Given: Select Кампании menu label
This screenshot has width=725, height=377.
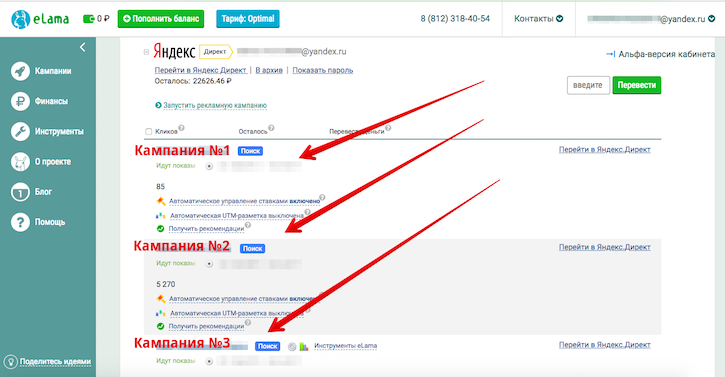Looking at the screenshot, I should (x=53, y=71).
